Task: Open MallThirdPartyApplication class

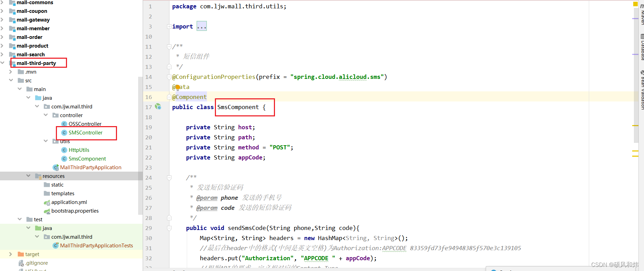Action: coord(91,167)
